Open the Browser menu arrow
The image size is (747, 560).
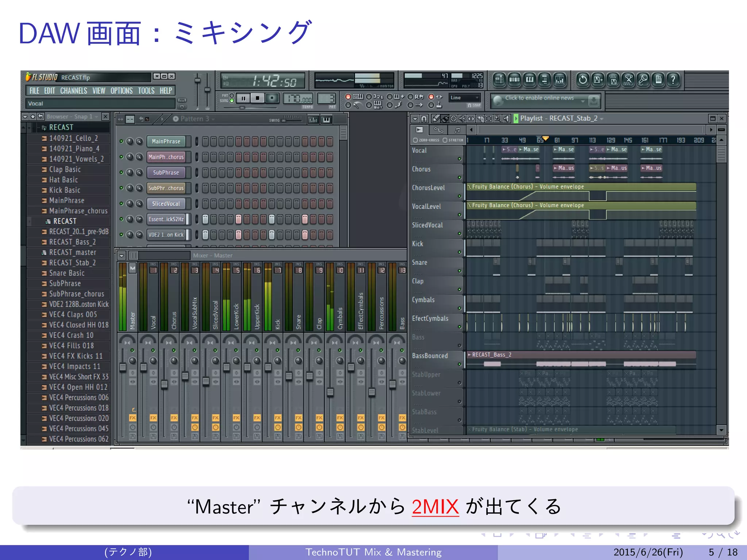point(25,117)
